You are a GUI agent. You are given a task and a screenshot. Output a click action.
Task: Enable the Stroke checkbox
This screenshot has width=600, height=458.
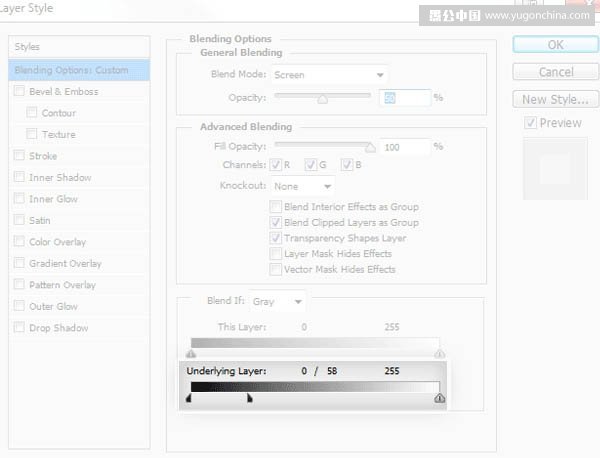pyautogui.click(x=19, y=155)
